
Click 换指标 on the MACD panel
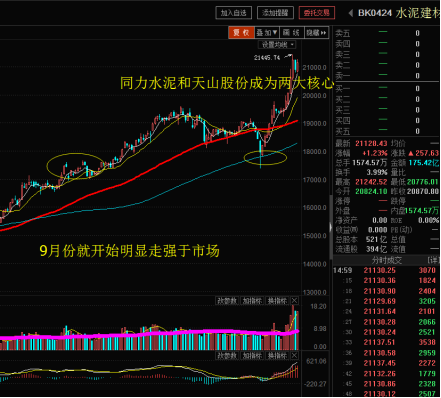click(278, 356)
